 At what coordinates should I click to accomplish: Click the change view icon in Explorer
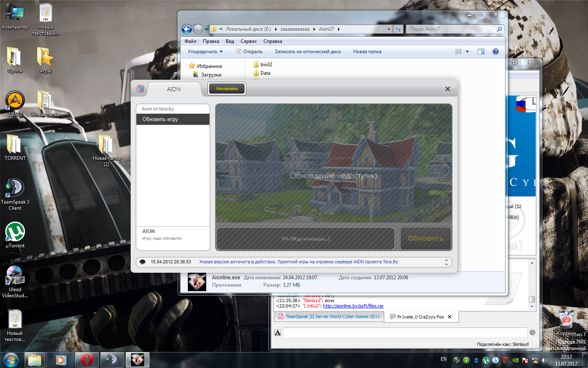pos(458,52)
